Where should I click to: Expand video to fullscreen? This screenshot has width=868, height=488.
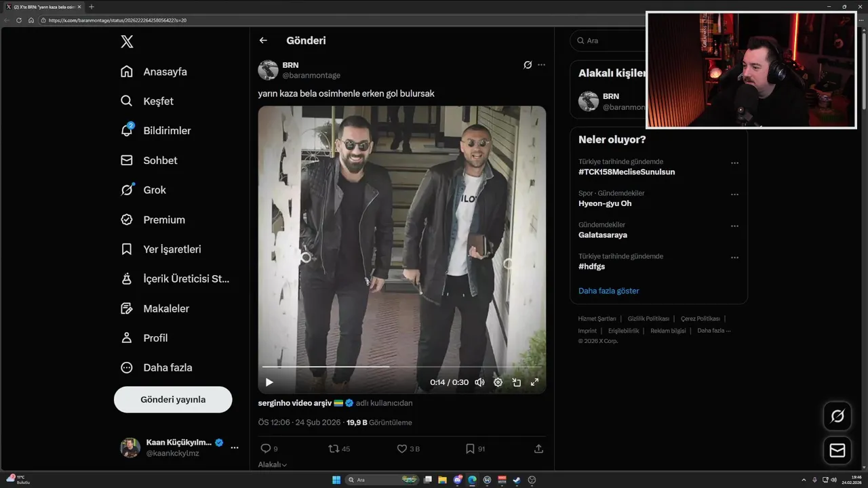click(534, 382)
